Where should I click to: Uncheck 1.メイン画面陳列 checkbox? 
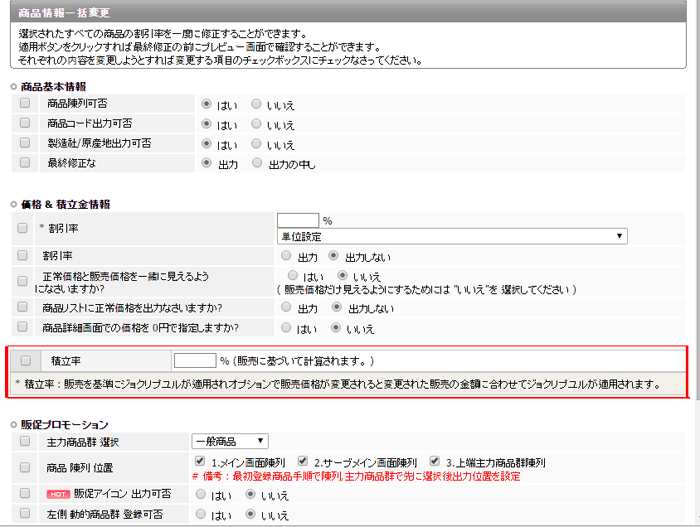pyautogui.click(x=199, y=462)
